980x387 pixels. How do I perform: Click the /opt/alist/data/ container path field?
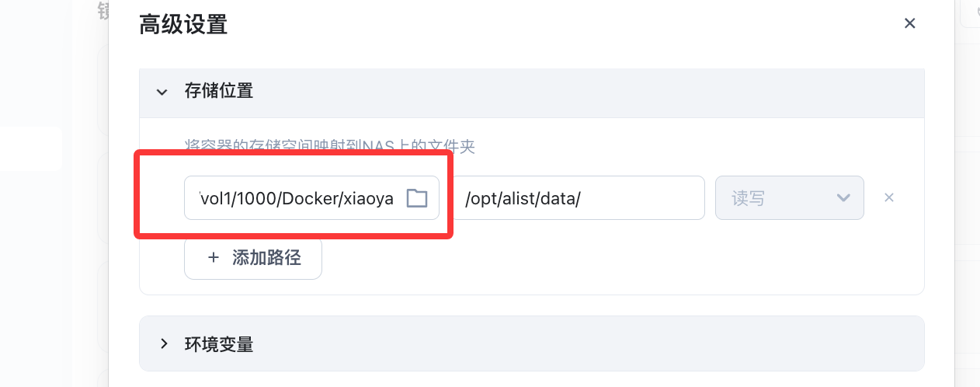(579, 198)
